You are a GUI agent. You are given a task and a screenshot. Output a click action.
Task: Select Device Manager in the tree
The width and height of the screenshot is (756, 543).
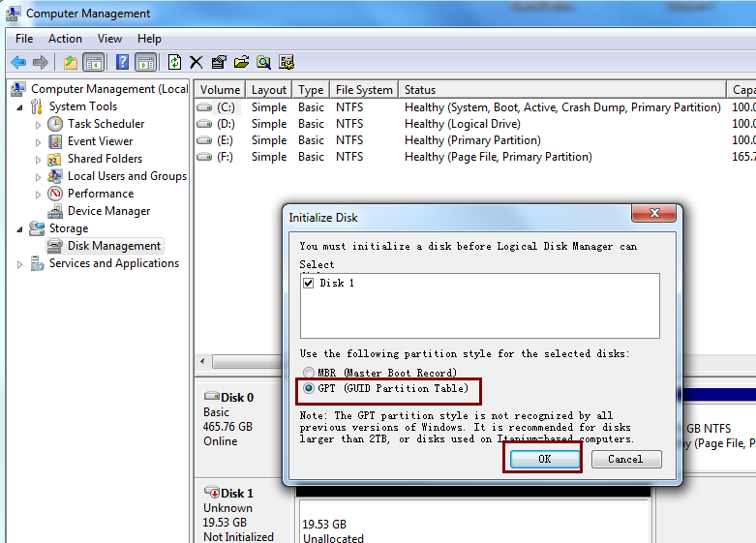(x=108, y=211)
